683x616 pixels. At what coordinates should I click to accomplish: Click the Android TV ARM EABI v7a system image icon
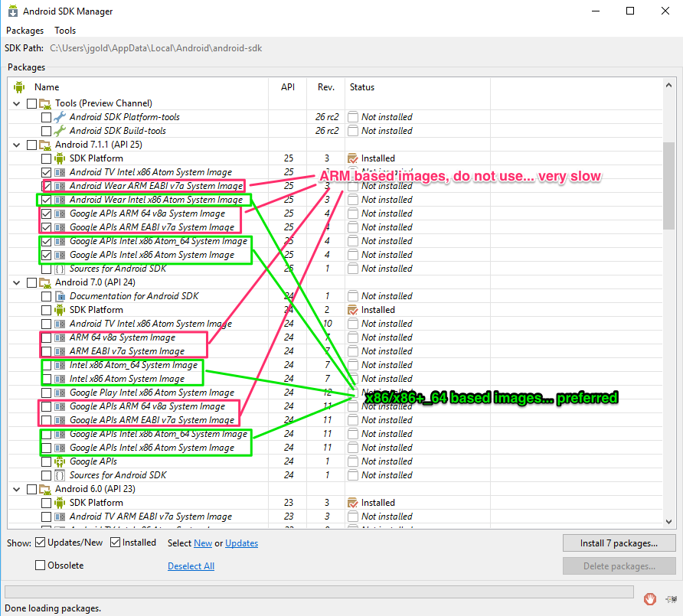(x=60, y=517)
